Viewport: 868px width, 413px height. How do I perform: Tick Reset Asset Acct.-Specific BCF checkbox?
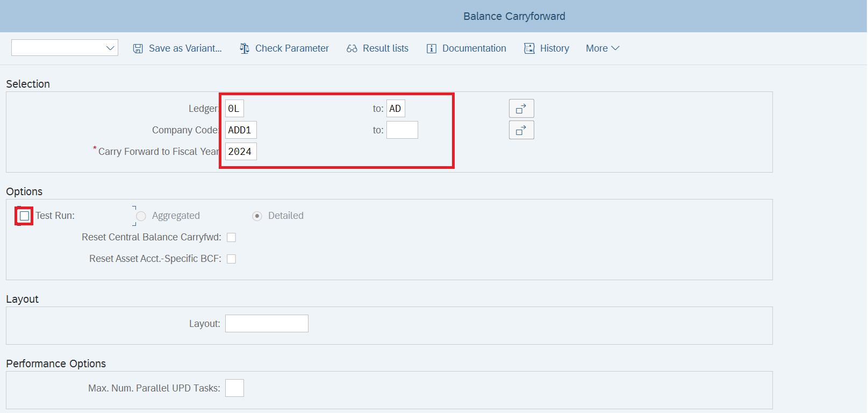pyautogui.click(x=232, y=259)
